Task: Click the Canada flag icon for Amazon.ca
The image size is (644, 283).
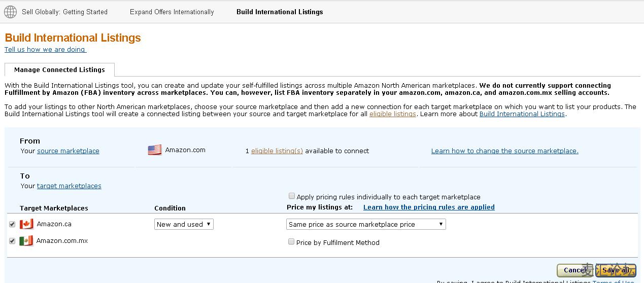Action: click(26, 224)
